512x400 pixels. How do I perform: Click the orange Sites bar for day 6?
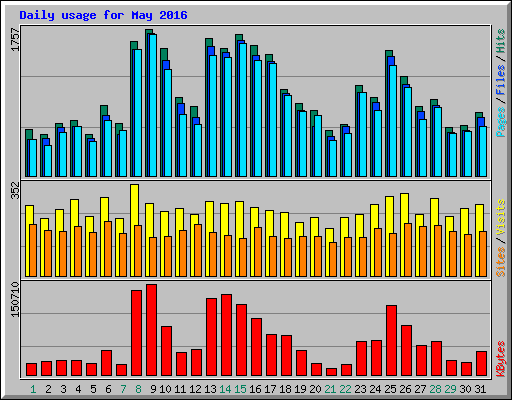click(108, 249)
